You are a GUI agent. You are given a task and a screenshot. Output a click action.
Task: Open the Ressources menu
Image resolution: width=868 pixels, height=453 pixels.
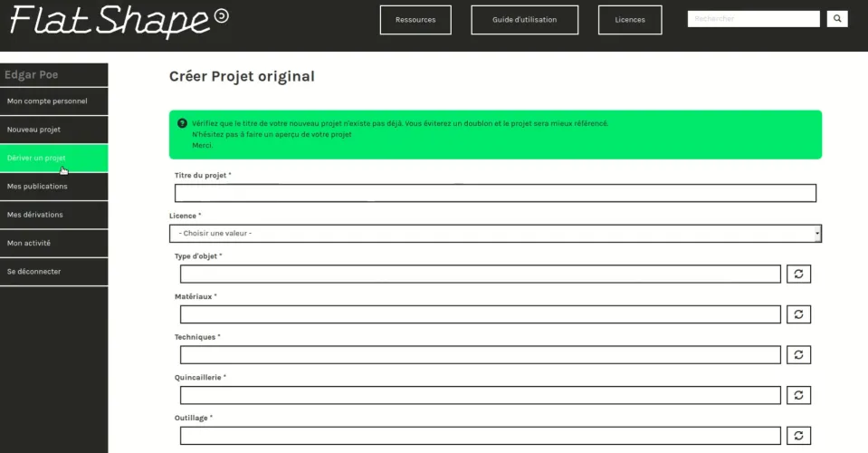pyautogui.click(x=415, y=20)
